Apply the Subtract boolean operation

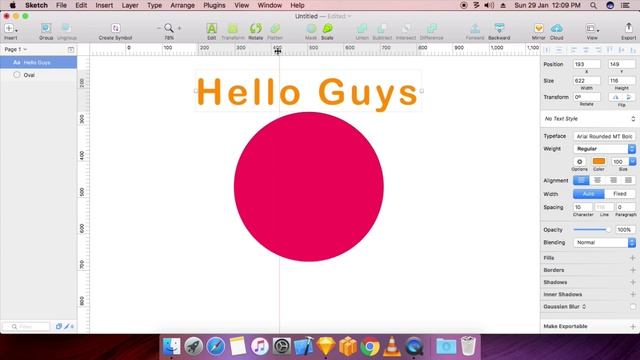tap(382, 28)
